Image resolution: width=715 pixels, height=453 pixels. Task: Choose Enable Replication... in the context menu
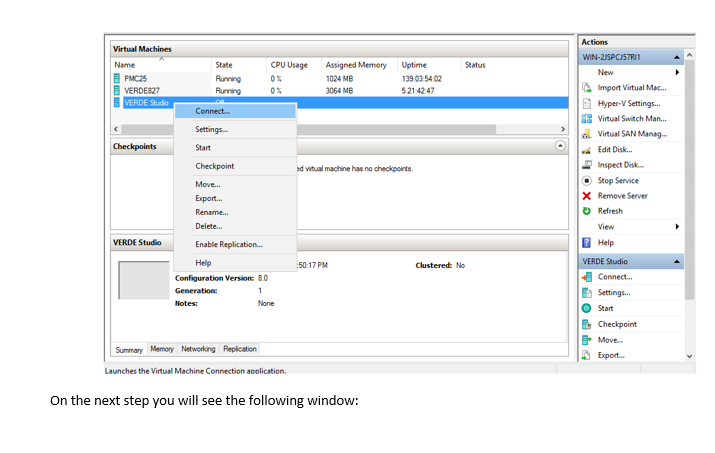[235, 245]
